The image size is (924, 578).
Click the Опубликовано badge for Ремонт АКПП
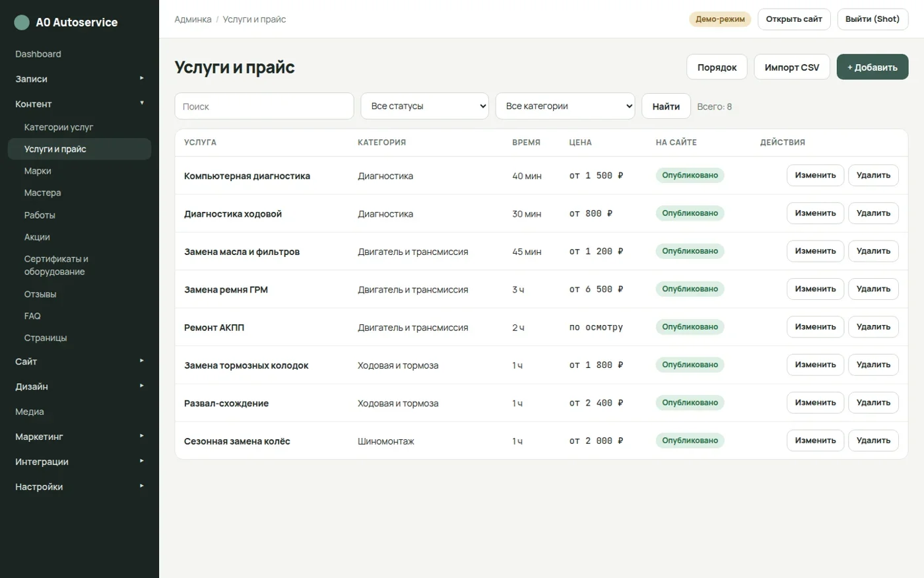tap(690, 327)
